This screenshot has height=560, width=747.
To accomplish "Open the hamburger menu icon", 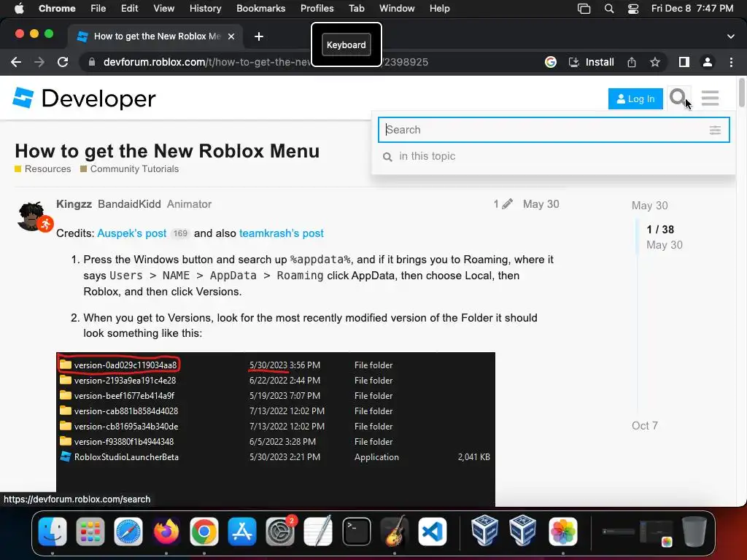I will 710,98.
